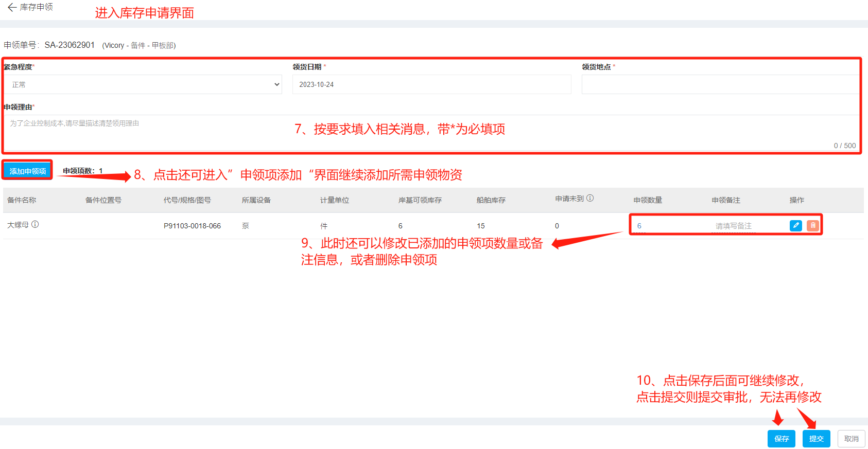
Task: Click the blue 保存 button
Action: 782,439
